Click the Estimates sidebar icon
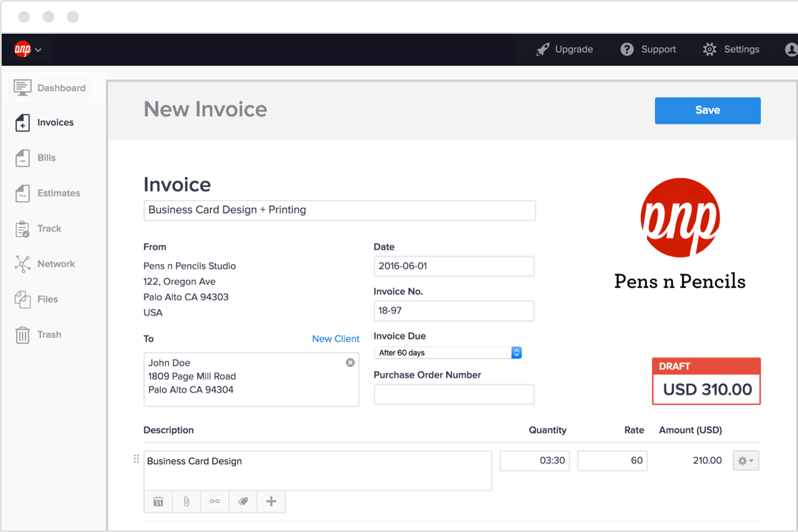Screen dimensions: 798x532 23,194
